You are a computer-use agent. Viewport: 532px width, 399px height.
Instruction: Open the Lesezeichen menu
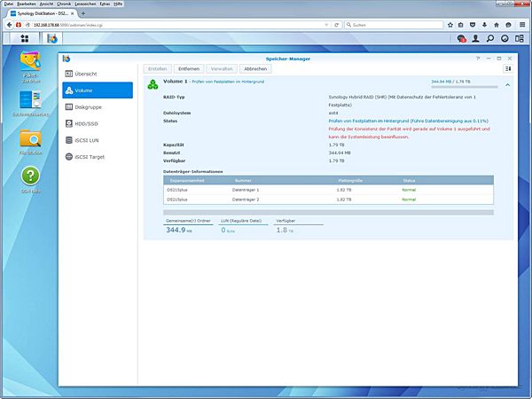[x=85, y=4]
